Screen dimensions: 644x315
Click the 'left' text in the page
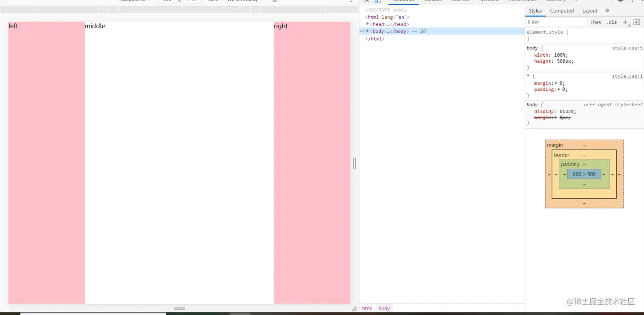pyautogui.click(x=13, y=26)
